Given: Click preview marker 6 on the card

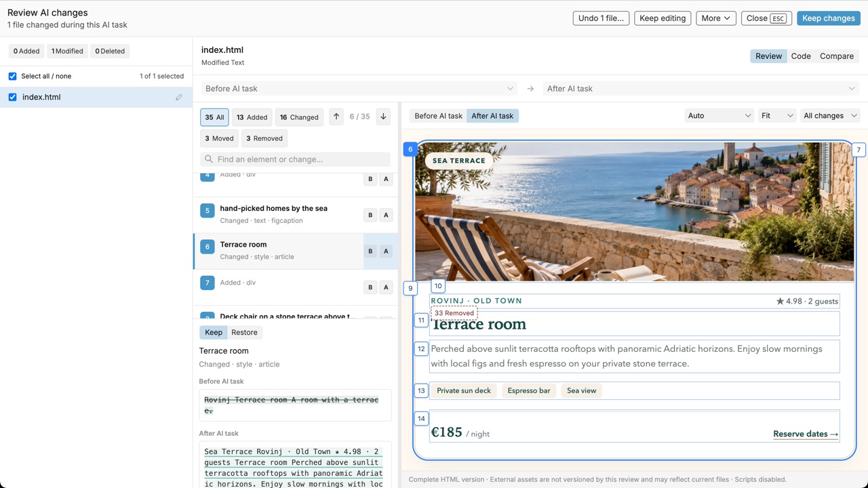Looking at the screenshot, I should [x=410, y=149].
